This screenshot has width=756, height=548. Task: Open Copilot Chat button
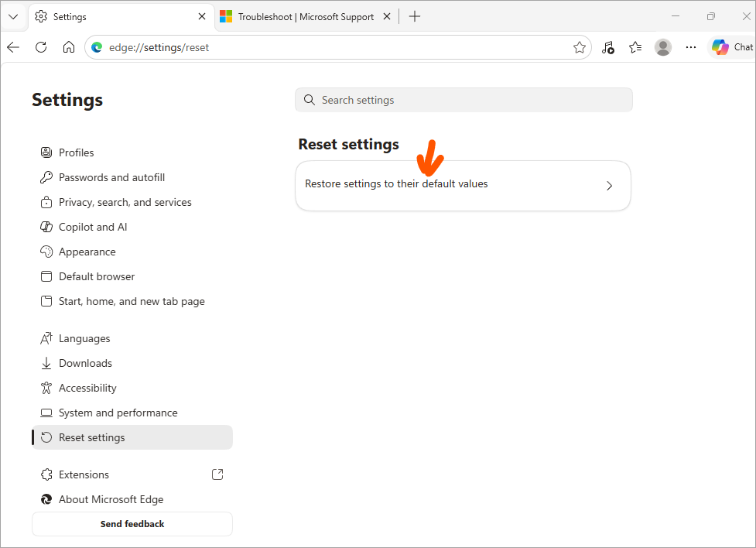(732, 47)
